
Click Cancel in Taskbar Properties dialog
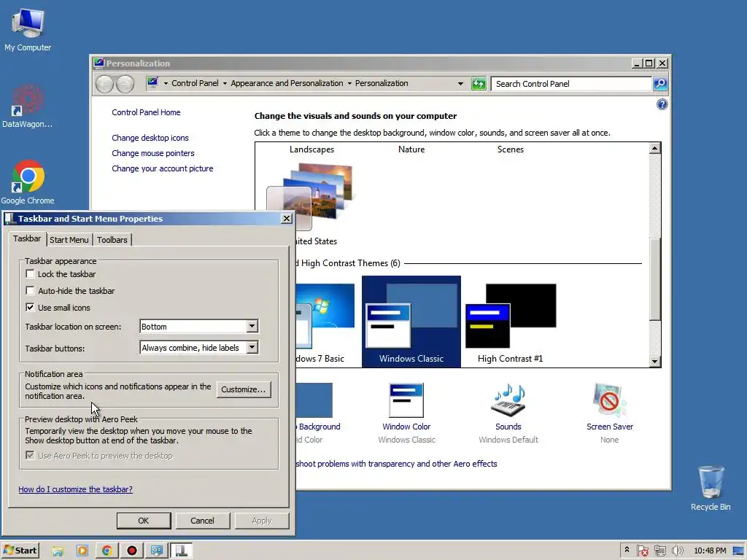[203, 521]
